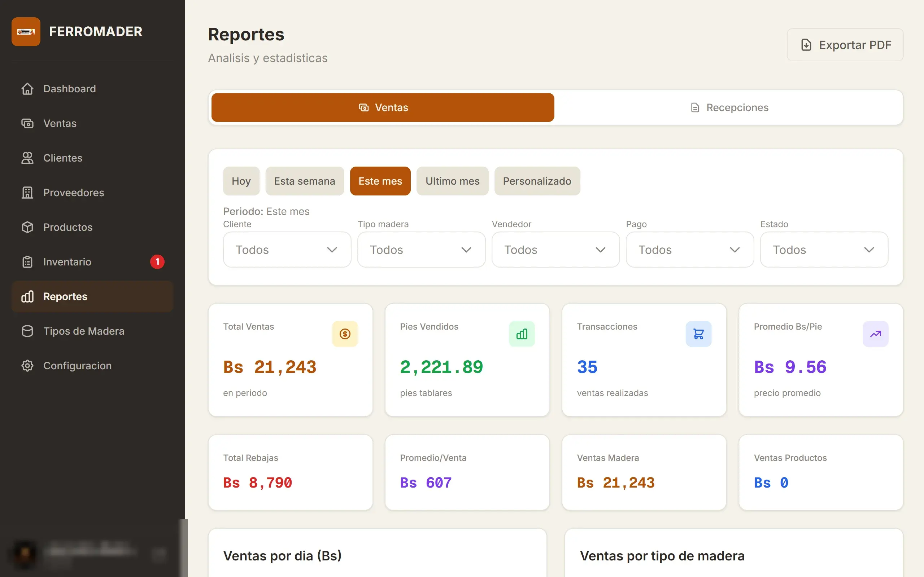Click the Tipos de Madera database icon
The height and width of the screenshot is (577, 924).
(27, 331)
